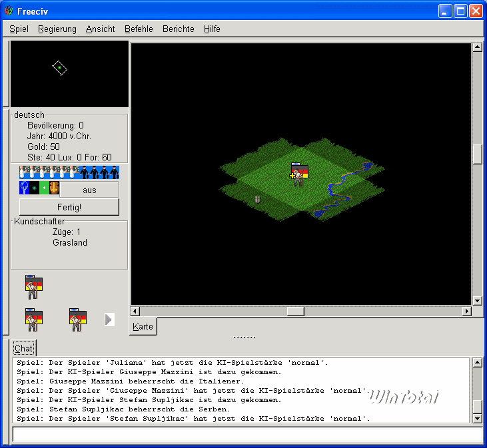Close the Freeciv window
The image size is (487, 448).
[x=476, y=11]
